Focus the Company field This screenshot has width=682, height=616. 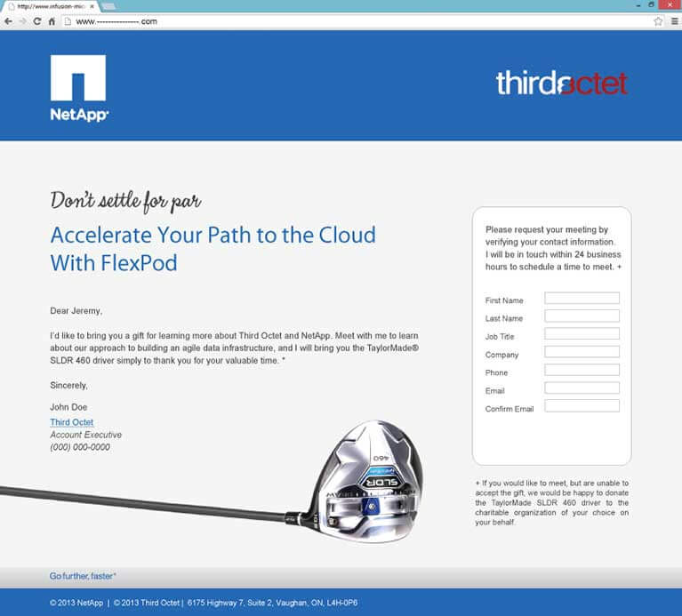(582, 352)
